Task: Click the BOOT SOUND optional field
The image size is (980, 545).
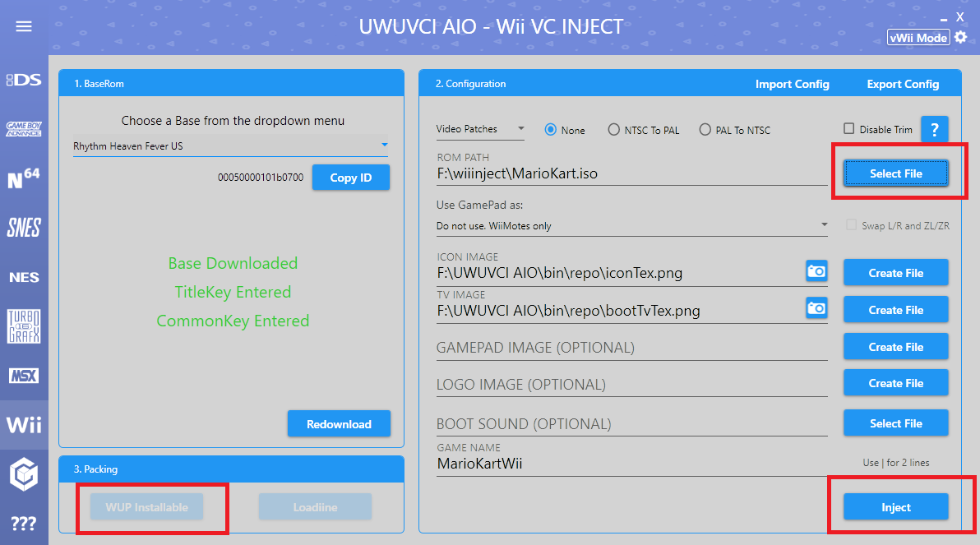Action: [632, 423]
